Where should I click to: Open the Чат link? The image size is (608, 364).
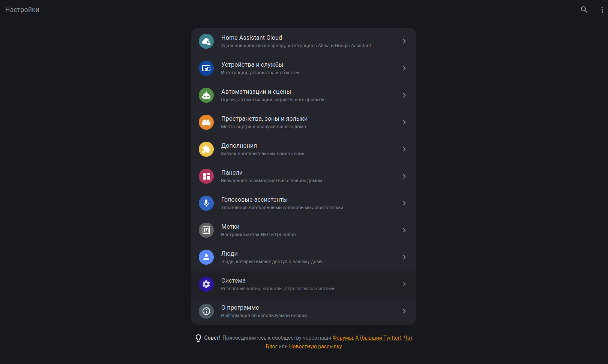(408, 338)
